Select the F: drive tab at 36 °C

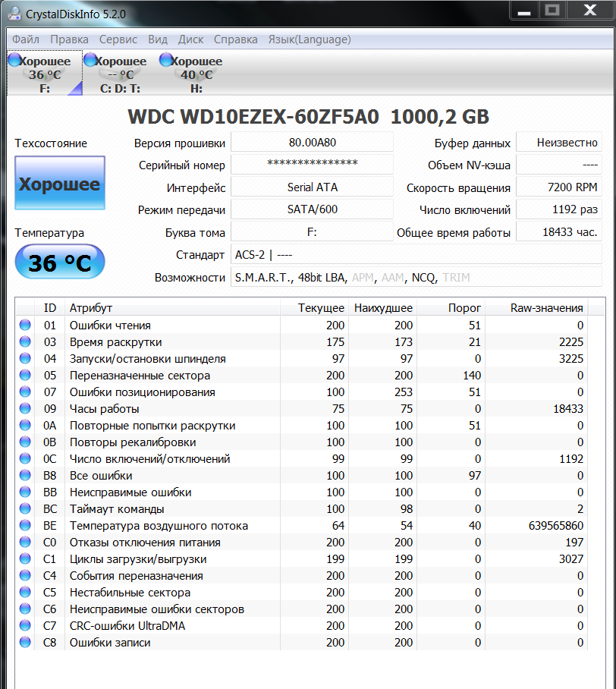45,74
